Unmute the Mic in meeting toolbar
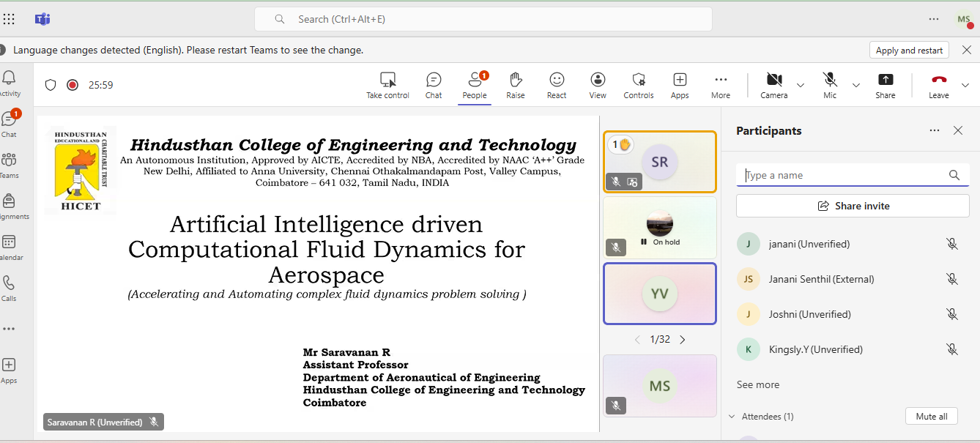Image resolution: width=980 pixels, height=443 pixels. (829, 84)
